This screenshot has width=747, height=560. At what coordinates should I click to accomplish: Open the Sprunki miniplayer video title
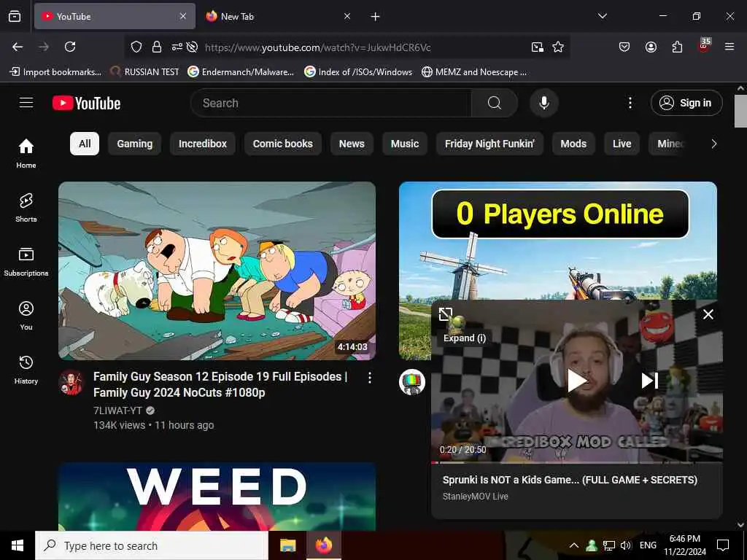pos(570,480)
